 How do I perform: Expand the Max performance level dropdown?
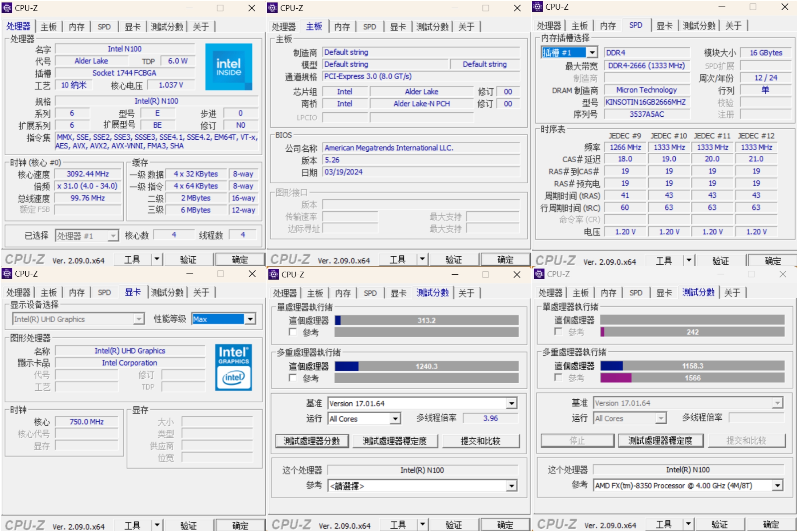tap(250, 319)
